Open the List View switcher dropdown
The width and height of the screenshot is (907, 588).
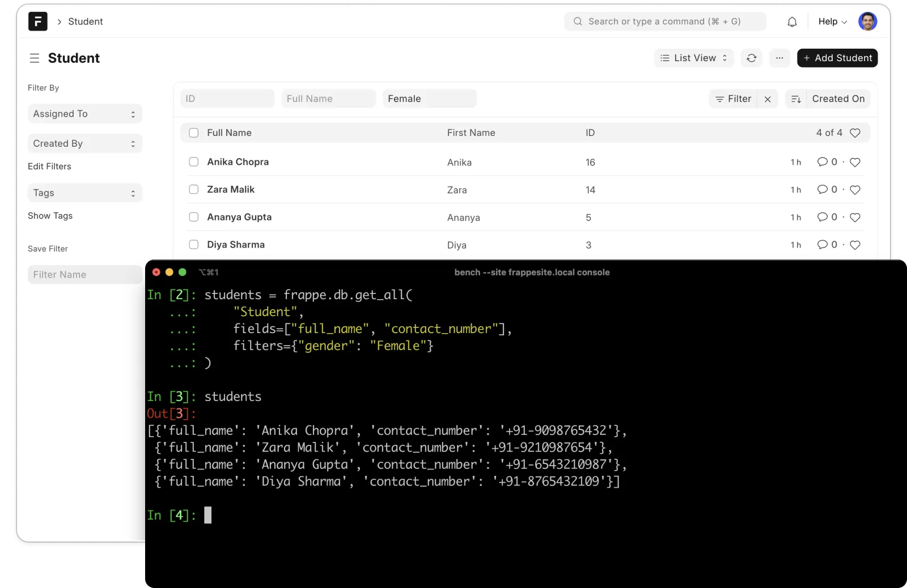pyautogui.click(x=694, y=58)
